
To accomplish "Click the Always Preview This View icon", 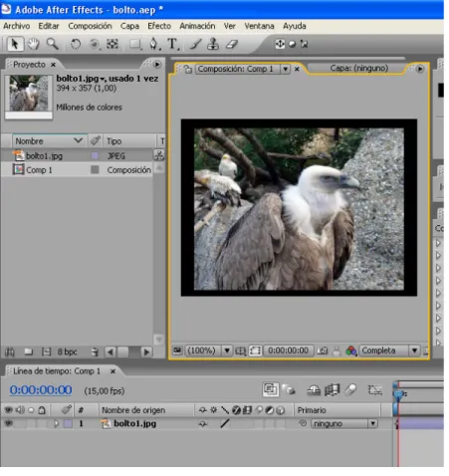I will (x=177, y=351).
